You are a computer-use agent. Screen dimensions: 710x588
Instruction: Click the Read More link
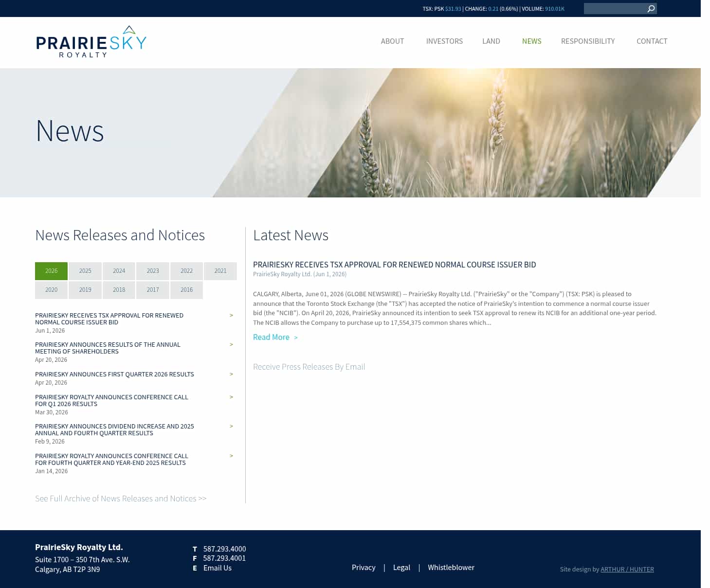(x=275, y=337)
